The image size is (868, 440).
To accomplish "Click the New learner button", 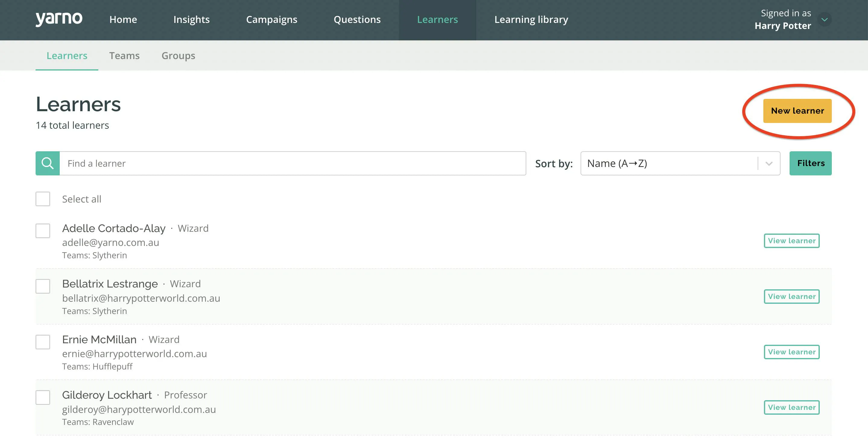I will click(797, 111).
